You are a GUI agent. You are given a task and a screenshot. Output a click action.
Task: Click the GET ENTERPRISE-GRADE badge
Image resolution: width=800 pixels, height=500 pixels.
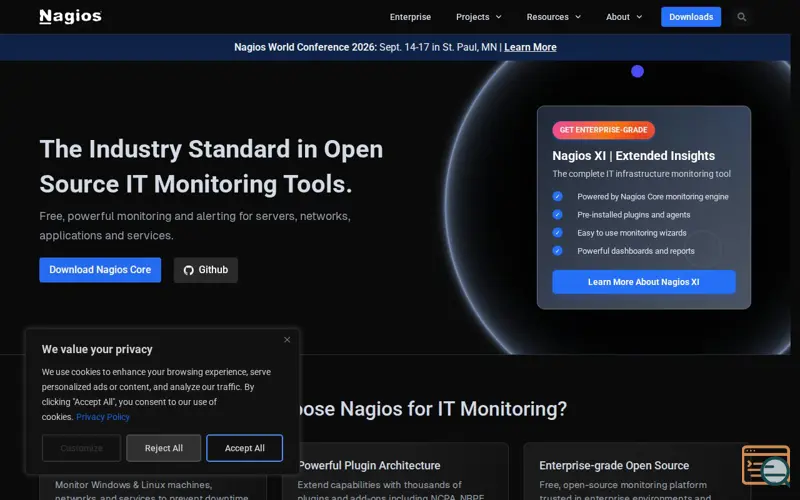click(x=604, y=130)
